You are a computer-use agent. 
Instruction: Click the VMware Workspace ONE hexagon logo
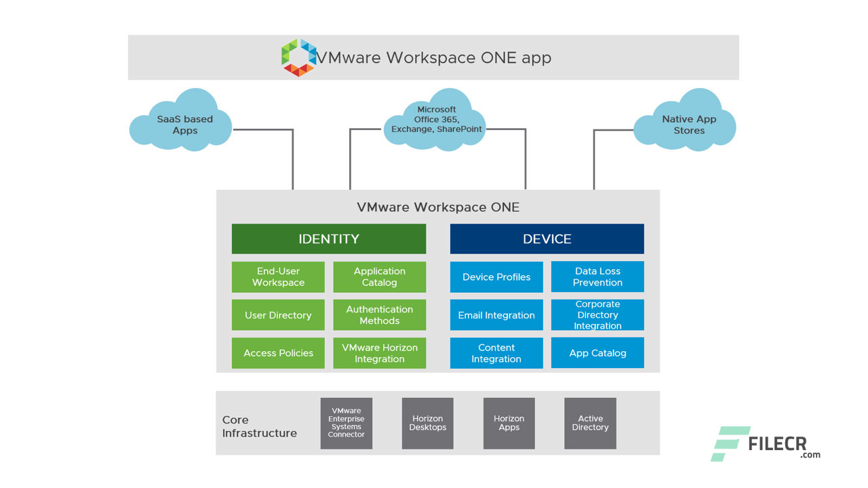[x=299, y=58]
